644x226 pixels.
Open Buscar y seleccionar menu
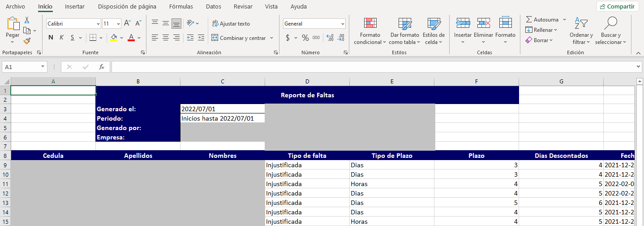611,31
